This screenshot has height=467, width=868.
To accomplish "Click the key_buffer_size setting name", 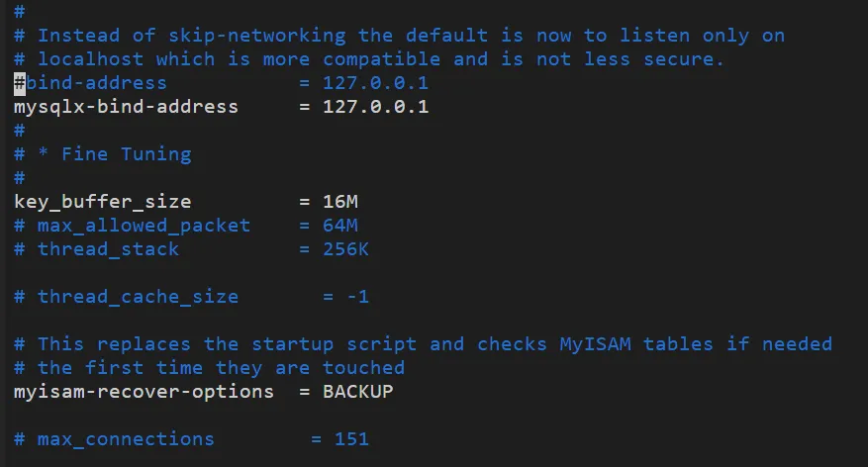I will [x=102, y=202].
